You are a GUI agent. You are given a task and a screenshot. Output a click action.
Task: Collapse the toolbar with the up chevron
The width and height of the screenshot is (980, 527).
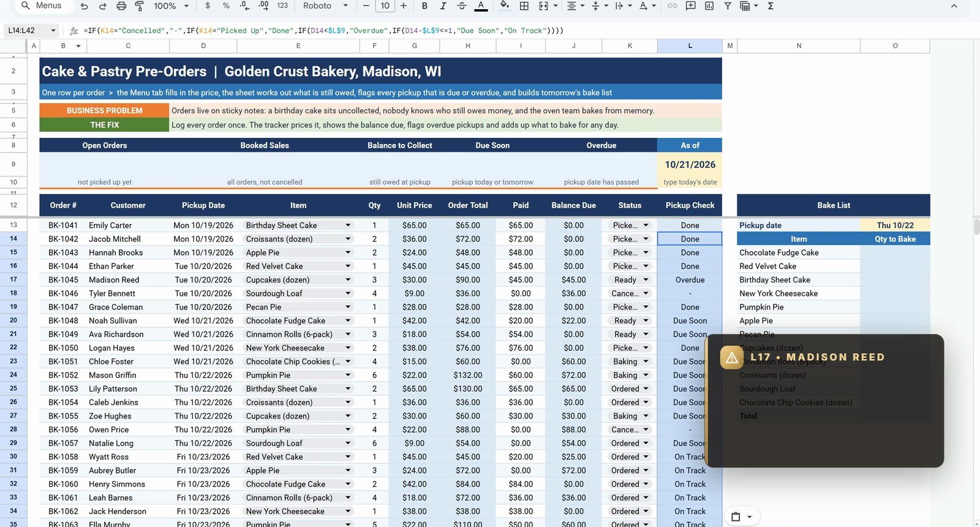(954, 6)
